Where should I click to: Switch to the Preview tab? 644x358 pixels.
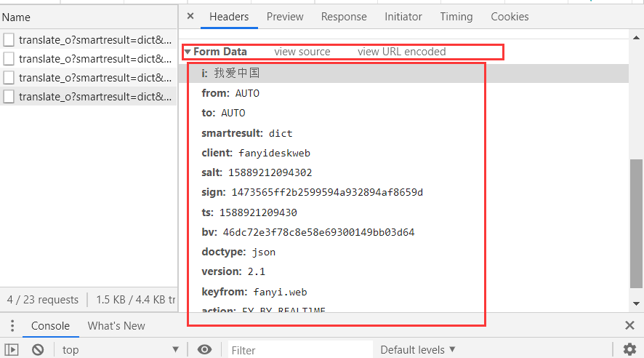click(285, 17)
